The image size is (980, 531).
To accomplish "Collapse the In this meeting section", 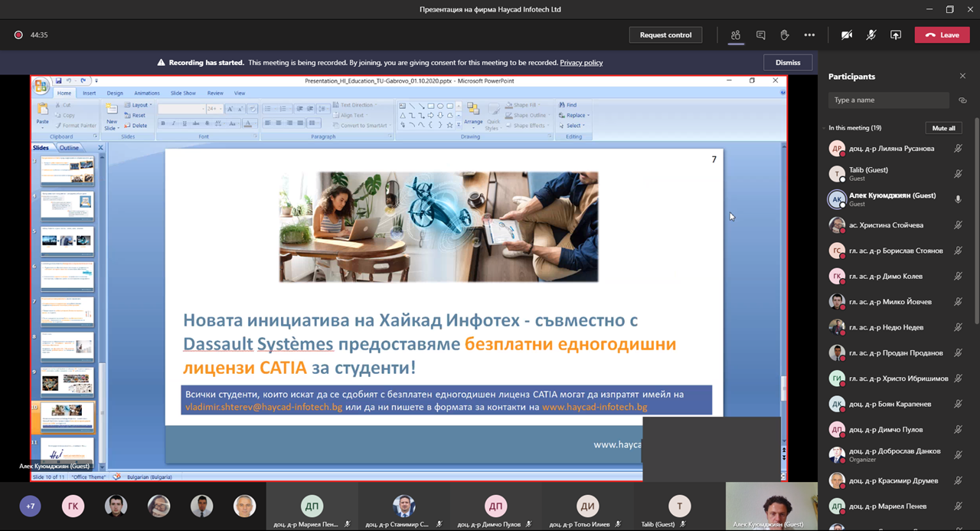I will point(824,128).
